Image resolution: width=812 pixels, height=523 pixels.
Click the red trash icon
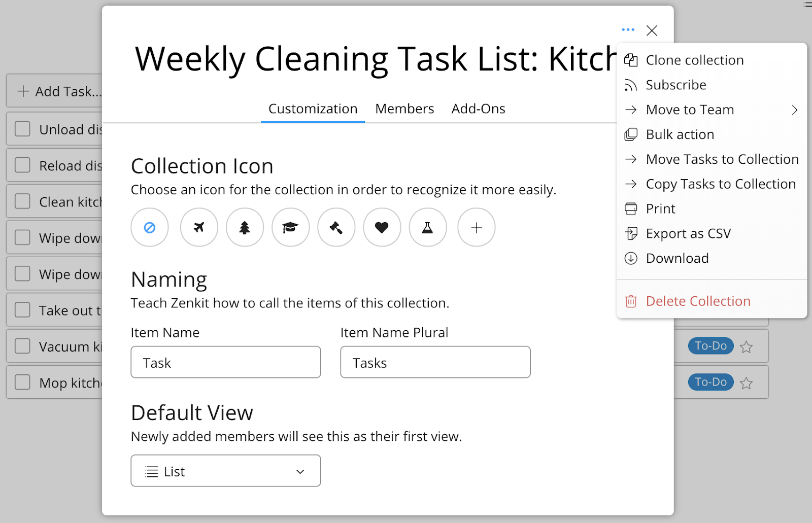(631, 301)
